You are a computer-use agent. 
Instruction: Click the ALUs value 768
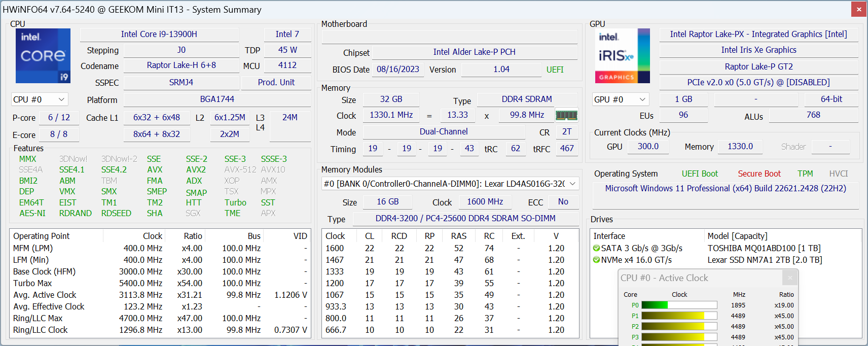point(813,115)
